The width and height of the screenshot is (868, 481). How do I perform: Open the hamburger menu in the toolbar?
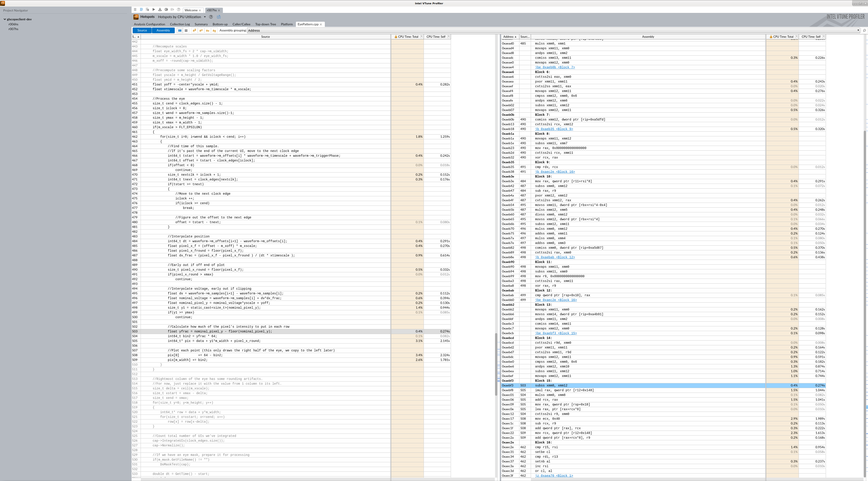[135, 10]
